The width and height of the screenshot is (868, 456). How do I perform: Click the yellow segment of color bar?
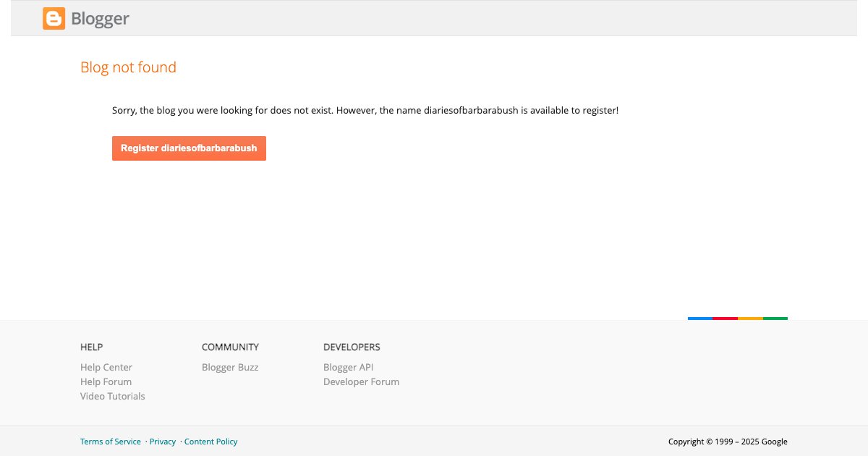(750, 318)
